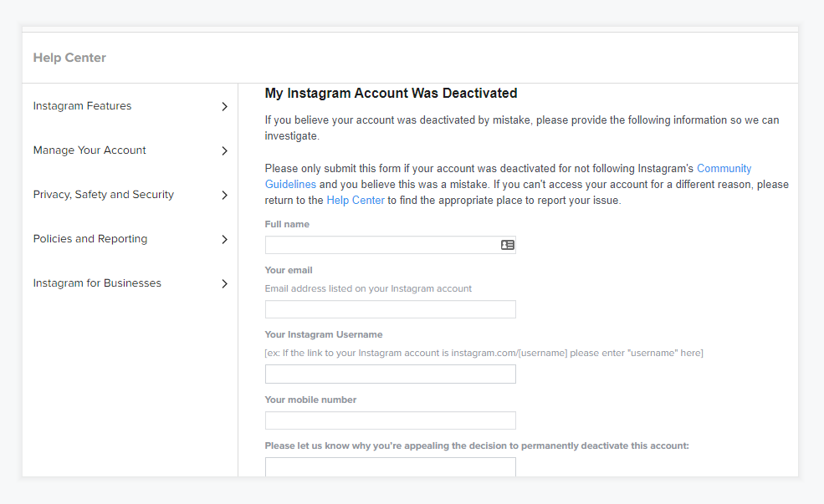This screenshot has height=504, width=824.
Task: Open Manage Your Account section
Action: [90, 150]
